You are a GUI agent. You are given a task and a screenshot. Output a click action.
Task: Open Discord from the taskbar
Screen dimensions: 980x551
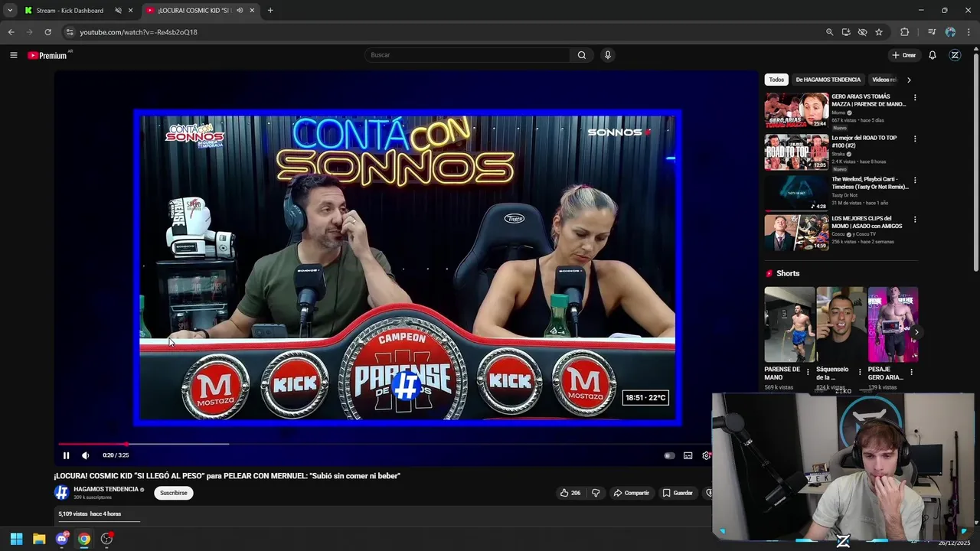pyautogui.click(x=62, y=539)
